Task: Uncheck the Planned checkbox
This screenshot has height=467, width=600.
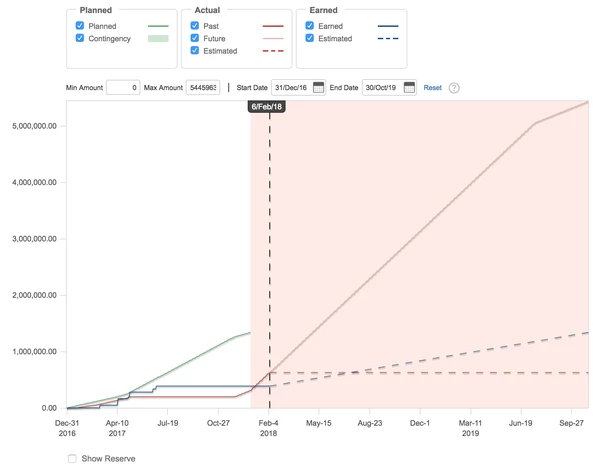Action: (x=80, y=26)
